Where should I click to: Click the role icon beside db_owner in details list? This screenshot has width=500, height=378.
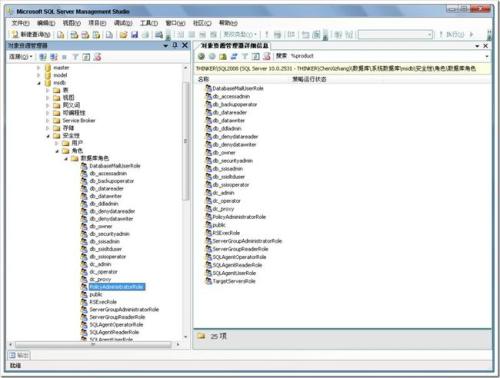(x=209, y=152)
